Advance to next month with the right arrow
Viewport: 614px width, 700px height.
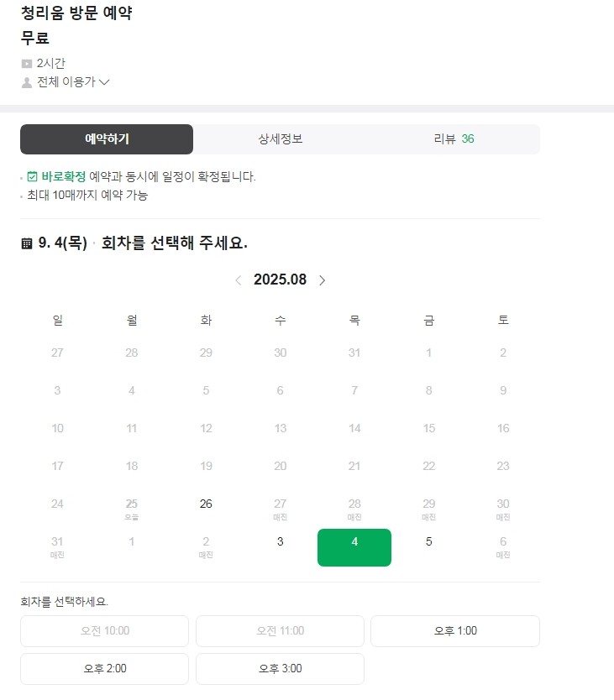click(322, 279)
